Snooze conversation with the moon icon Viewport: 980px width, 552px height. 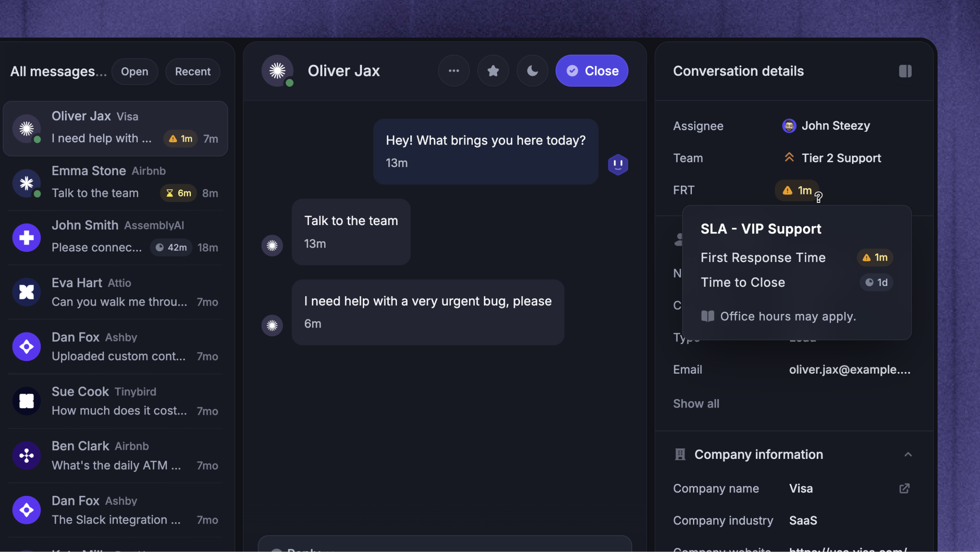pyautogui.click(x=532, y=71)
